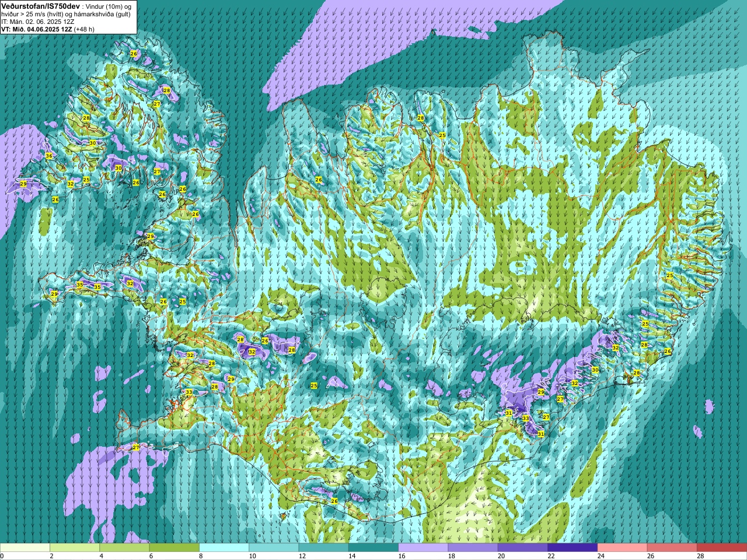Click the 'IT: Mán. 02. 06. 2025 12Z' line
Screen dimensions: 747x560
point(38,22)
